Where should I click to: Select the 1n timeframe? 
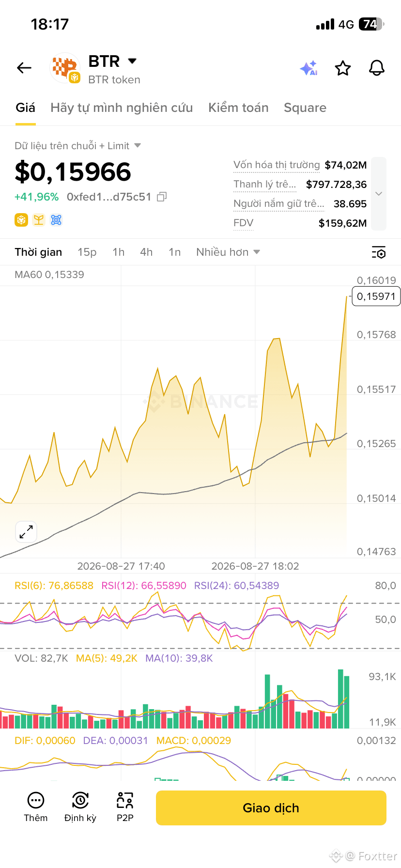click(175, 252)
